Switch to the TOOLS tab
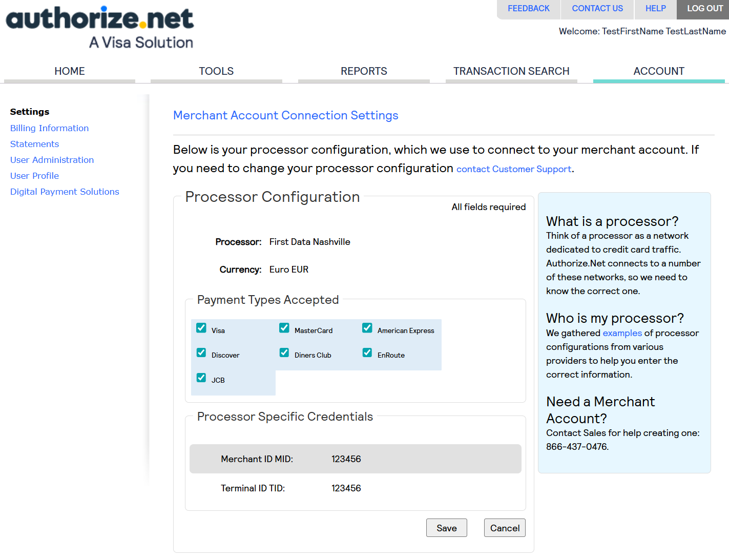This screenshot has height=560, width=729. [x=216, y=71]
